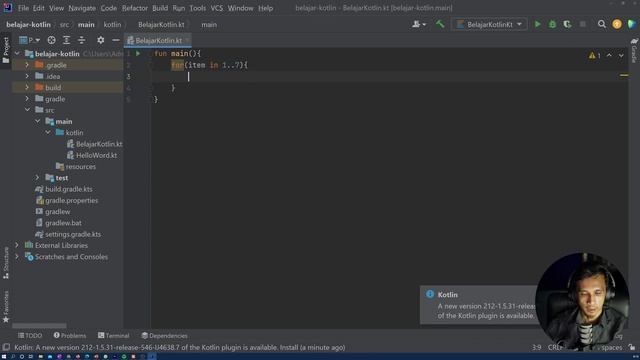
Task: Open Project panel settings gear
Action: (x=100, y=40)
